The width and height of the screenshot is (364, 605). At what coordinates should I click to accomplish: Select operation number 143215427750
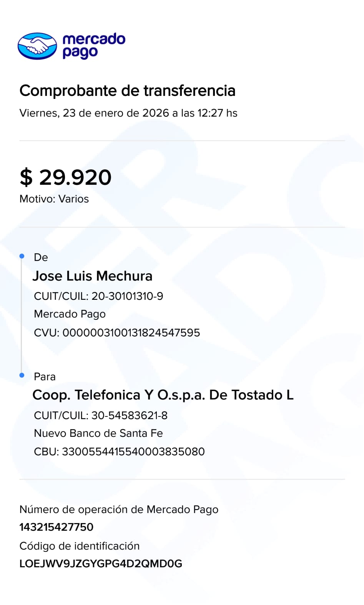point(57,527)
